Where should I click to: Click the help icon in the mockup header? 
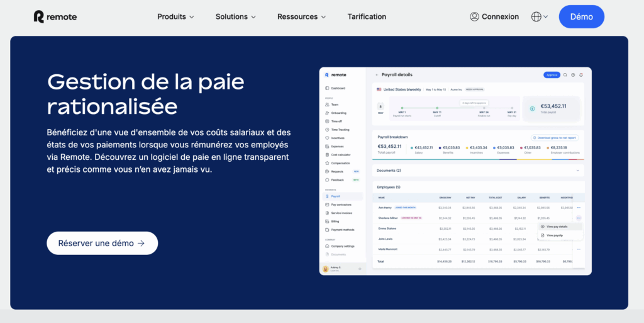(x=573, y=75)
